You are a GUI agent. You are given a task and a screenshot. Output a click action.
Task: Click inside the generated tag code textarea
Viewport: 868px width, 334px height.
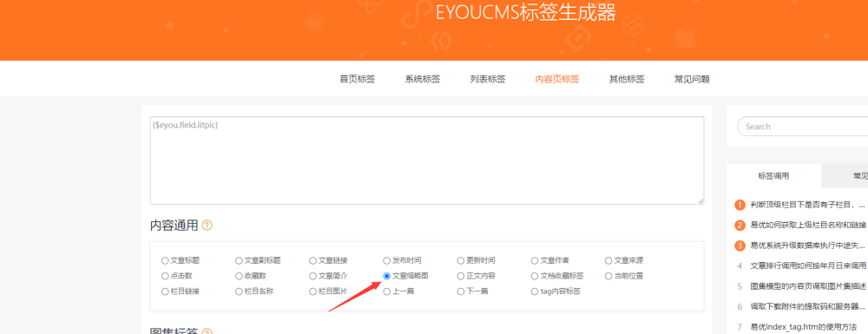[427, 160]
